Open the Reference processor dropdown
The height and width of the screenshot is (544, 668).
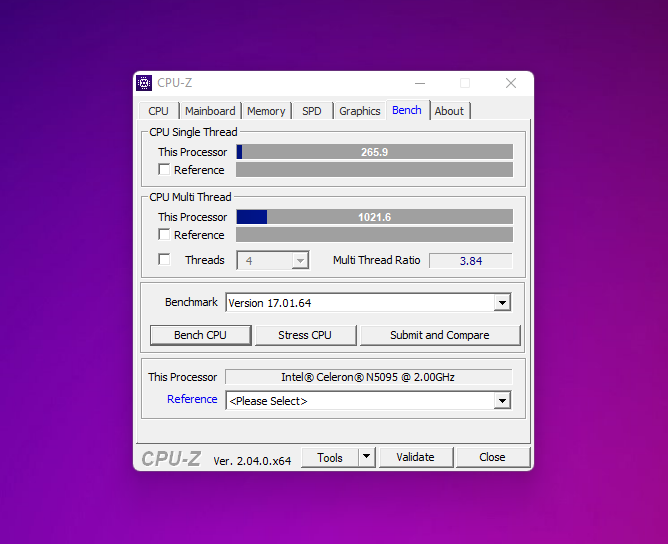click(x=502, y=401)
